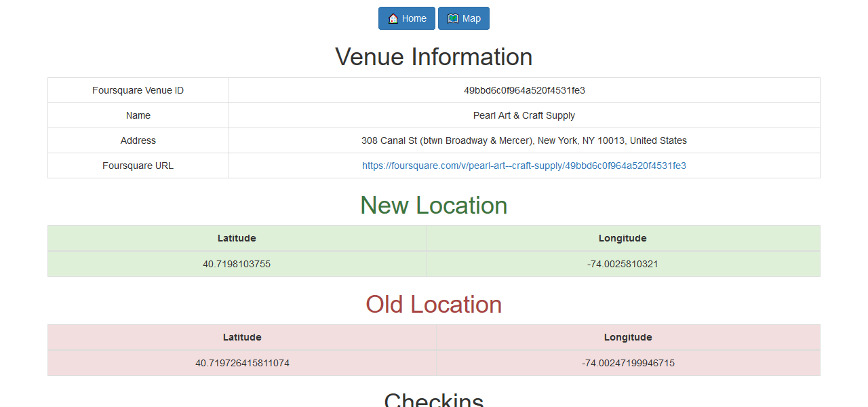Viewport: 868px width, 407px height.
Task: Select new latitude value 40.7198103755
Action: tap(237, 264)
